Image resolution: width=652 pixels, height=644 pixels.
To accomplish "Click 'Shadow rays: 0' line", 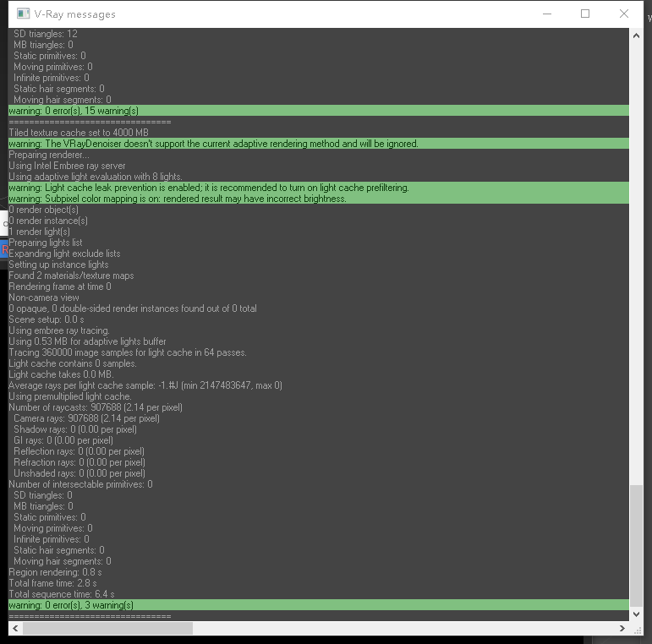I will [x=75, y=429].
